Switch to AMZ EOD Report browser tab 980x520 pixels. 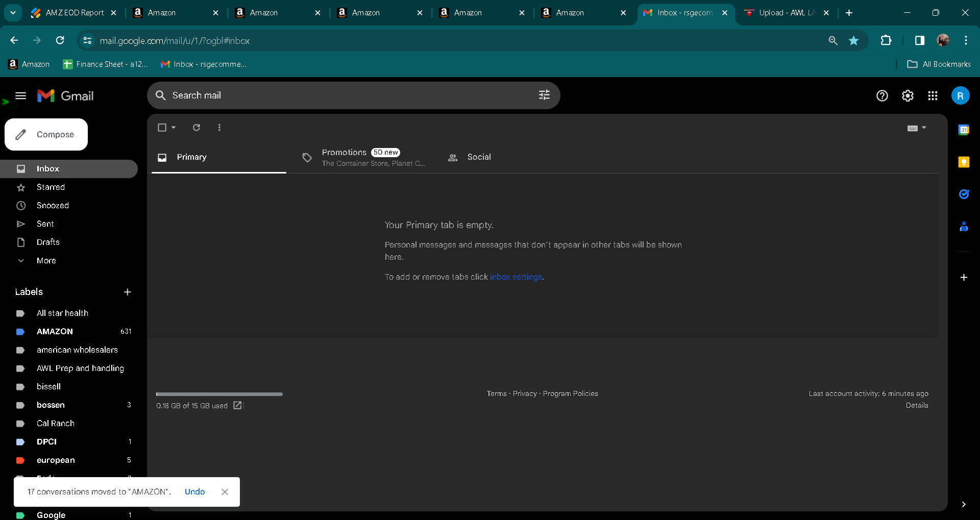click(74, 13)
